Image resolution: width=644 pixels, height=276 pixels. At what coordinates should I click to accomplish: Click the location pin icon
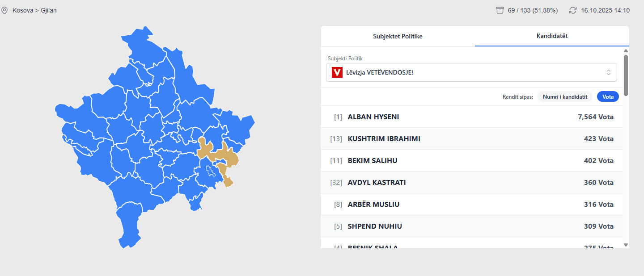(x=4, y=10)
